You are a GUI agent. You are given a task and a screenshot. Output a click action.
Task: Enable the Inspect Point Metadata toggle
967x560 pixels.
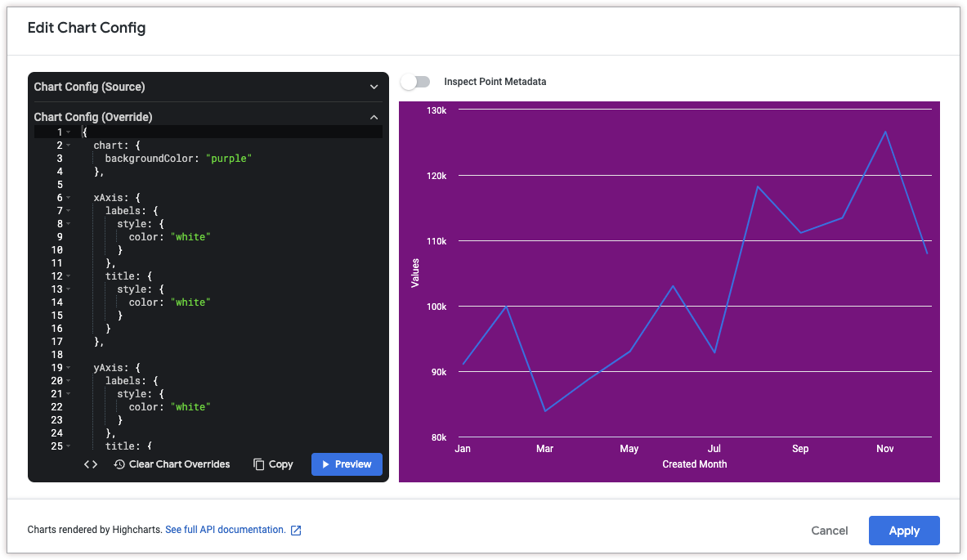(415, 82)
